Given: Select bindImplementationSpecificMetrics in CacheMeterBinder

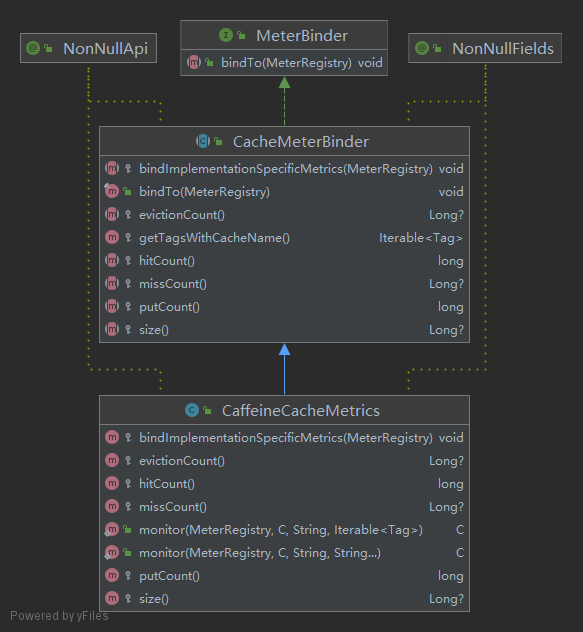Looking at the screenshot, I should tap(284, 168).
